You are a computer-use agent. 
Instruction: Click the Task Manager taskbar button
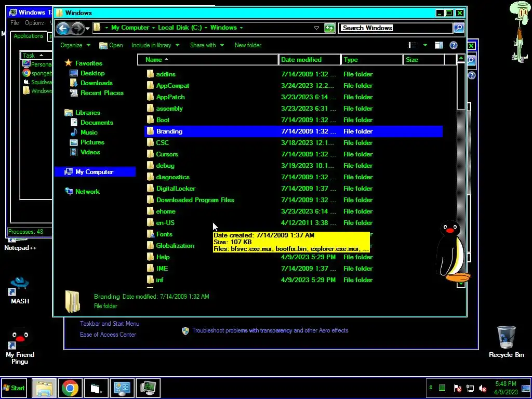[148, 388]
